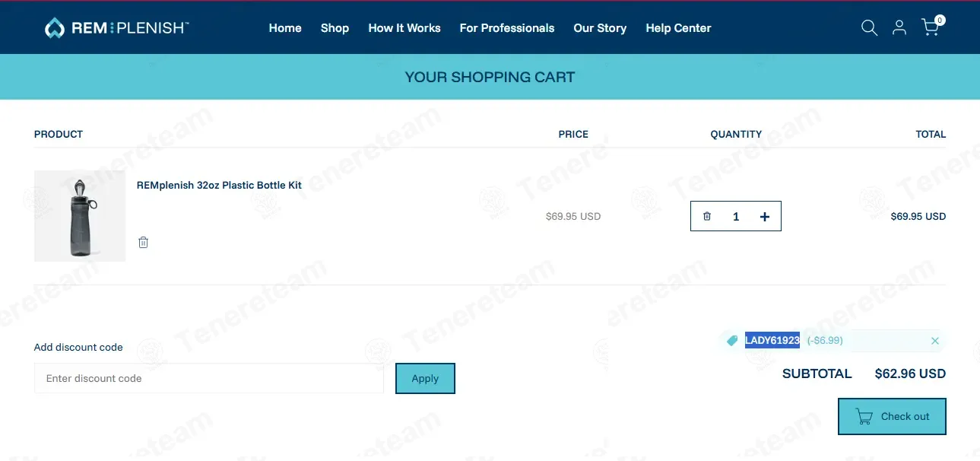Viewport: 980px width, 461px height.
Task: Open the Help Center link
Action: pyautogui.click(x=678, y=28)
